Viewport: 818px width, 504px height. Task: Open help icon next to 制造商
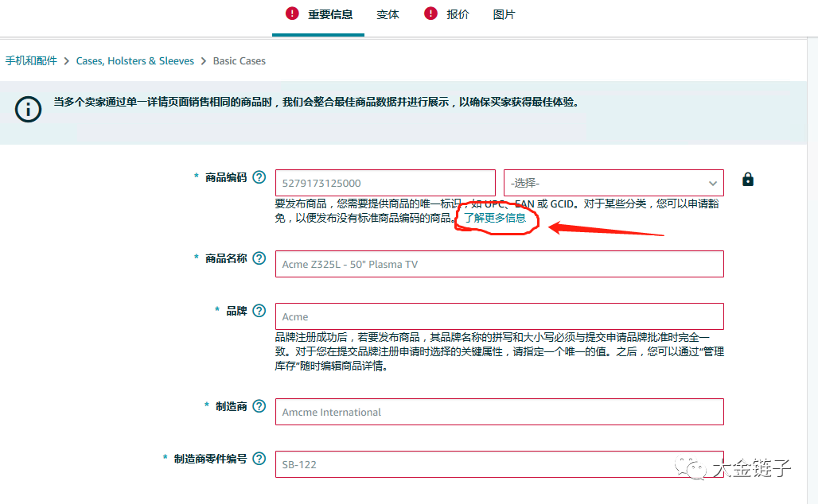[x=259, y=406]
